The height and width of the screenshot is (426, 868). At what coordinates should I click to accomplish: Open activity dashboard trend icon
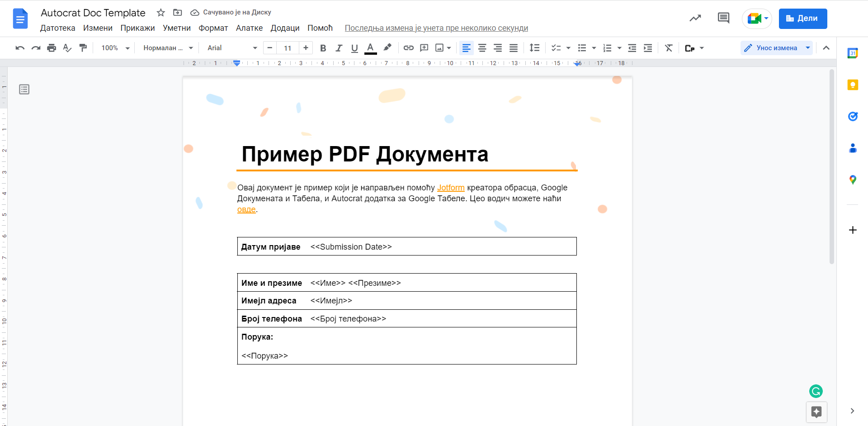pyautogui.click(x=695, y=18)
